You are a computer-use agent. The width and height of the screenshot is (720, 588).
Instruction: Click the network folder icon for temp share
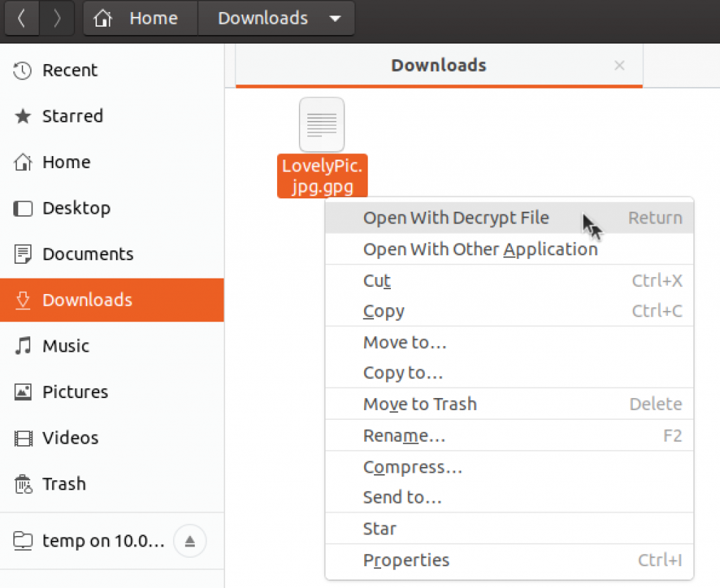[23, 541]
